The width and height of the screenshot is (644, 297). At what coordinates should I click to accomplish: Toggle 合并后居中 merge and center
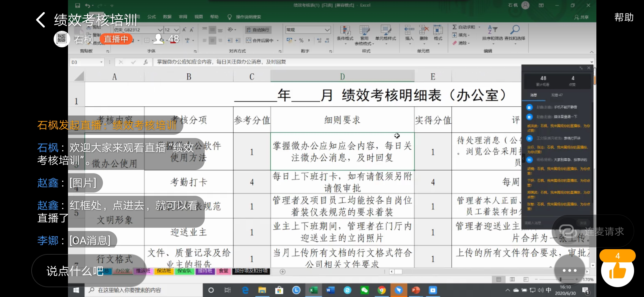pyautogui.click(x=260, y=40)
